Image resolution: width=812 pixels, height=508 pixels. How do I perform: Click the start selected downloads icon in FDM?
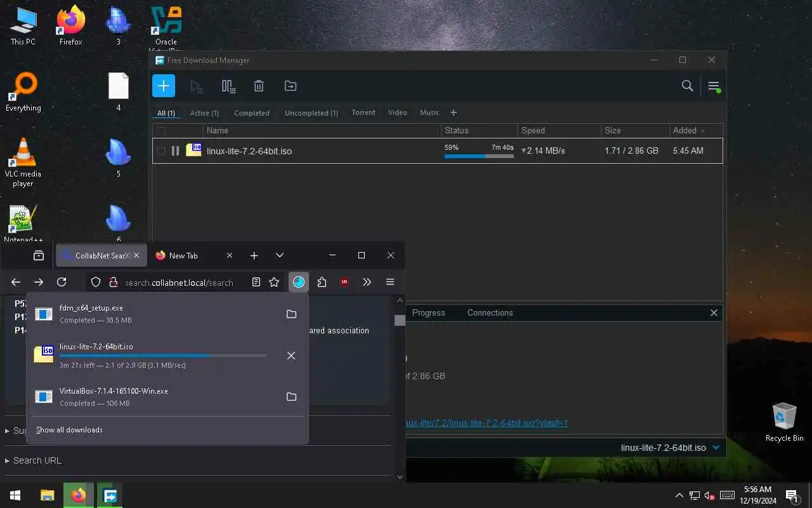196,86
